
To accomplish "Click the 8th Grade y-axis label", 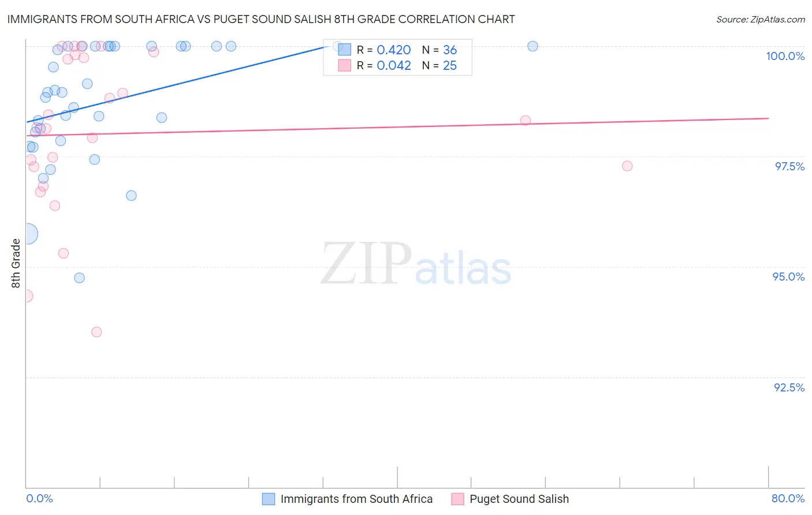I will [x=16, y=263].
